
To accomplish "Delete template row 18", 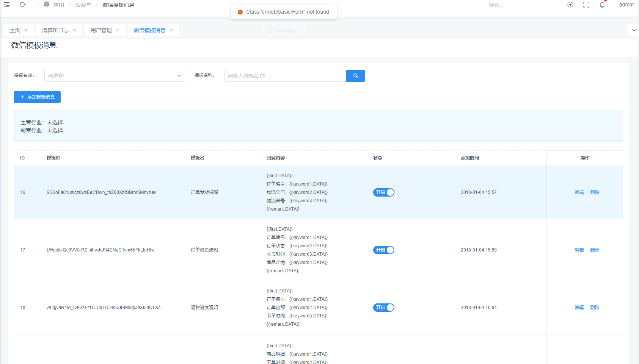I will 595,308.
